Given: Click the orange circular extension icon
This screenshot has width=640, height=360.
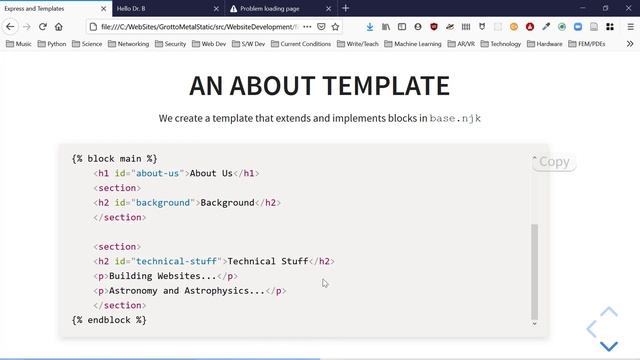Looking at the screenshot, I should (x=514, y=27).
